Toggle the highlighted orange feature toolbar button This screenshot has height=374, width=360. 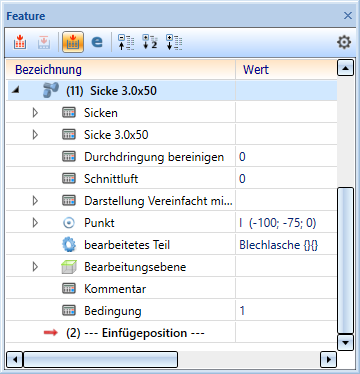point(73,42)
